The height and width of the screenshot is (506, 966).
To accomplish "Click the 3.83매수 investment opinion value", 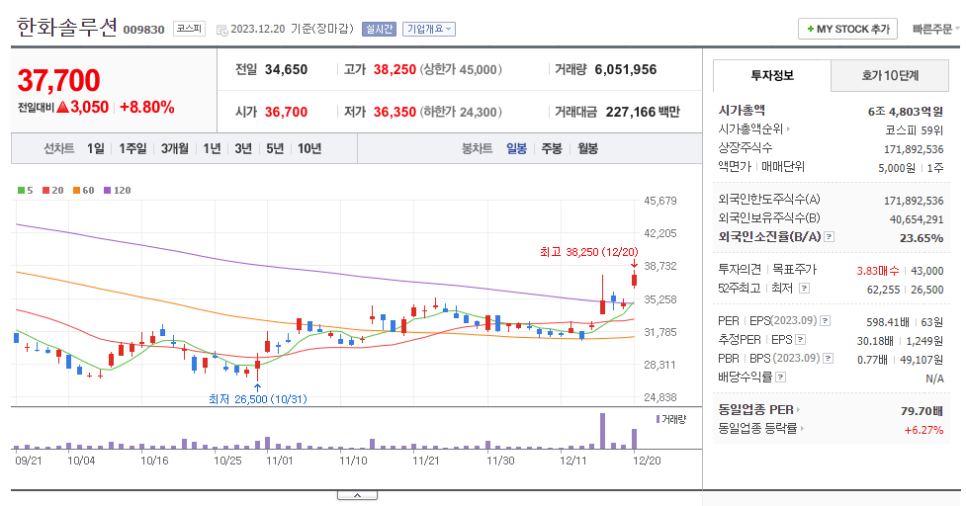I will click(877, 271).
